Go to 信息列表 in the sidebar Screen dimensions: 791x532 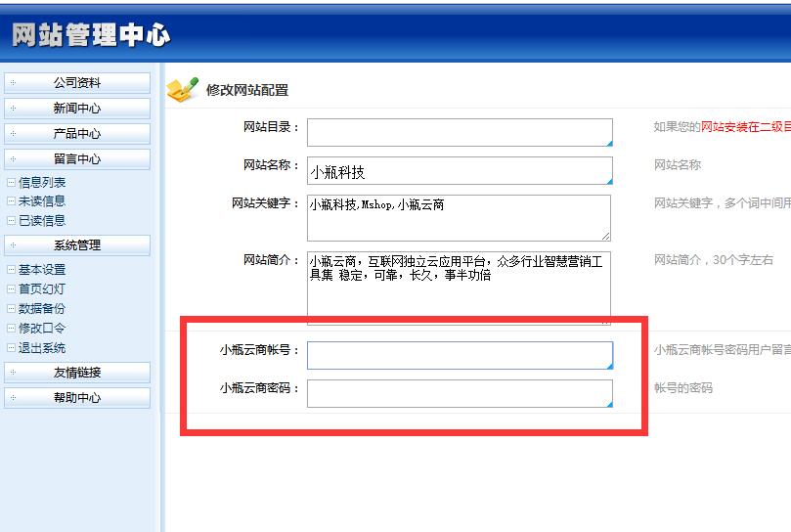[x=42, y=182]
